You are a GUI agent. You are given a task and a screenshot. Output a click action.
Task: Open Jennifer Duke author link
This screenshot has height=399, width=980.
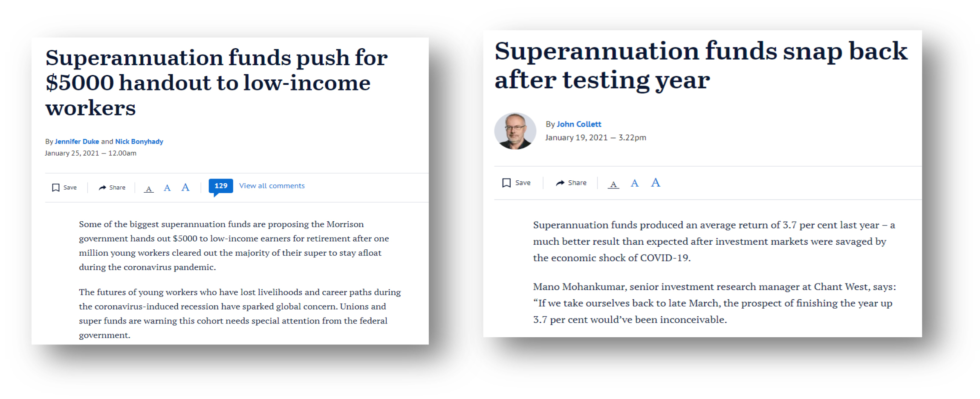click(77, 142)
